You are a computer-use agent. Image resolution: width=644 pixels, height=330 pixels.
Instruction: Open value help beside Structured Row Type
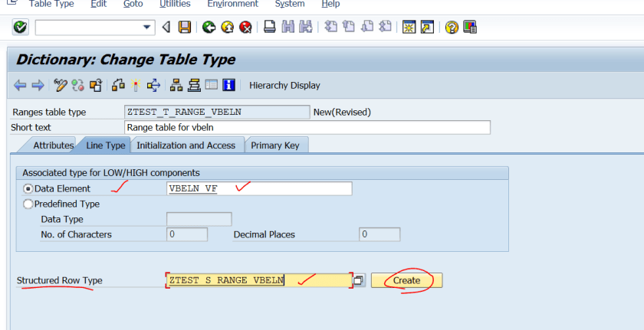coord(359,280)
